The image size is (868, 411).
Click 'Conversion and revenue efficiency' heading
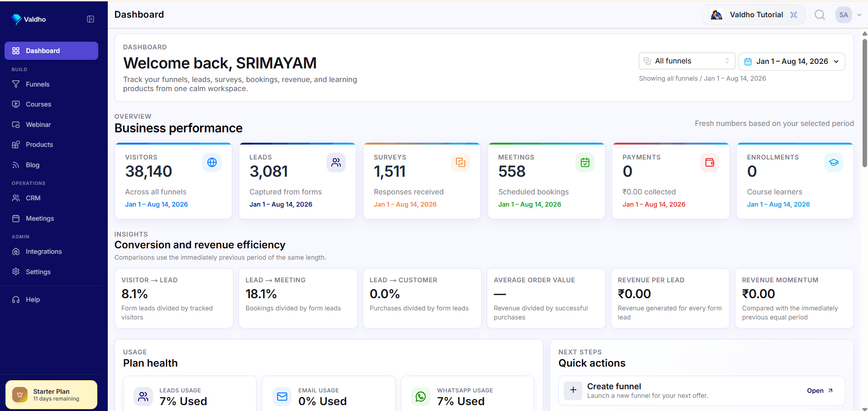tap(200, 245)
